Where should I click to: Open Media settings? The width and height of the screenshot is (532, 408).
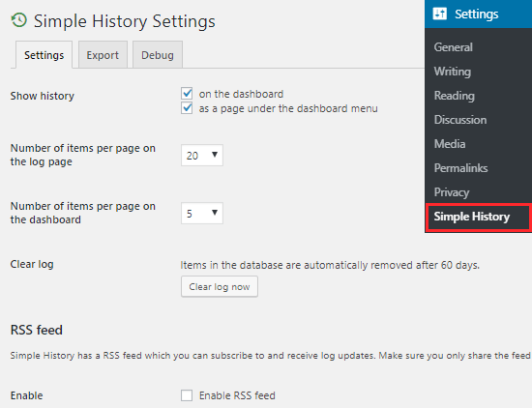450,144
